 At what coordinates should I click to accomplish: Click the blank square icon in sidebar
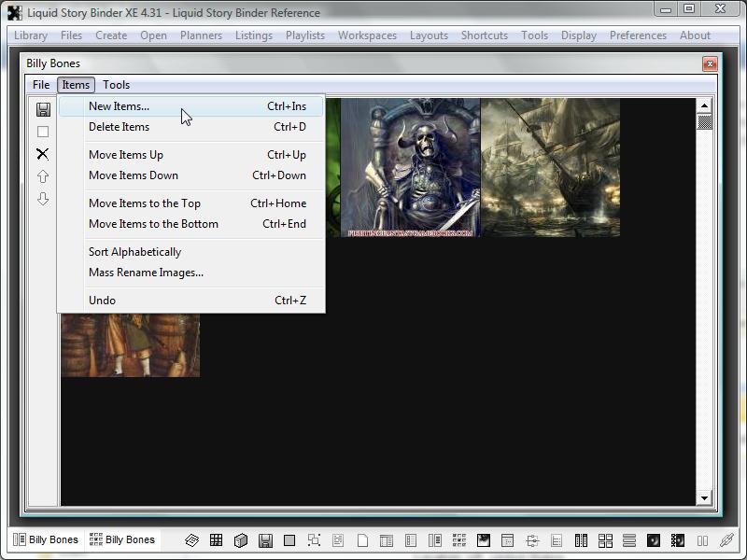(x=43, y=132)
